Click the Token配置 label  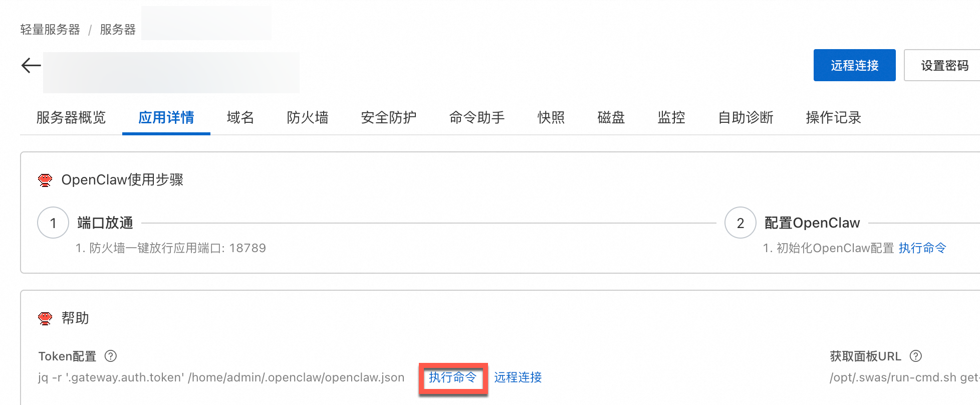pos(67,356)
